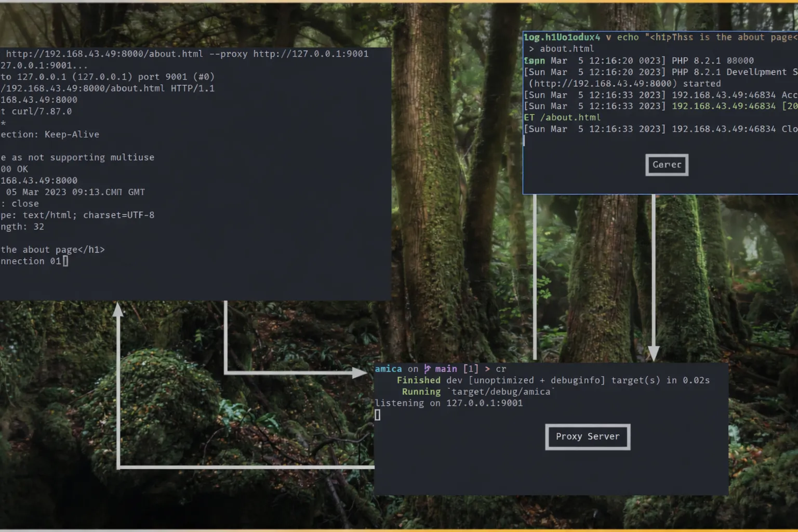Viewport: 798px width, 532px height.
Task: Click the downward arrowhead above the proxy terminal
Action: tap(654, 353)
